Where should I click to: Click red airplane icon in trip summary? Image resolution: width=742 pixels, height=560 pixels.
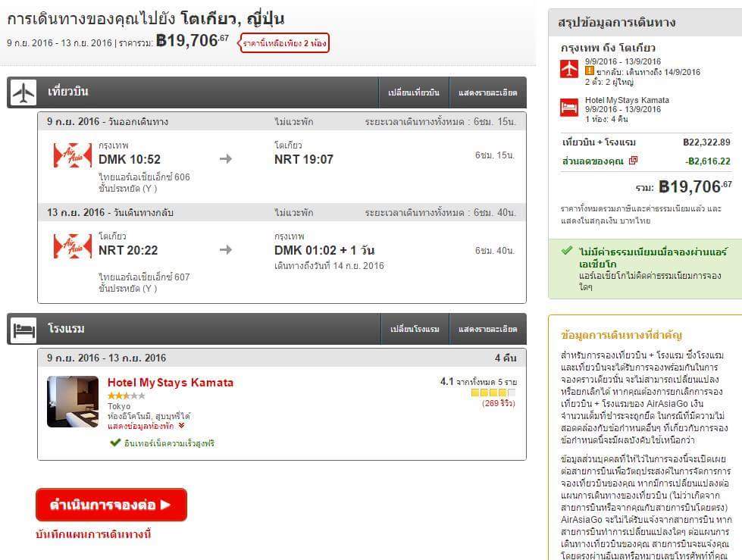(568, 69)
